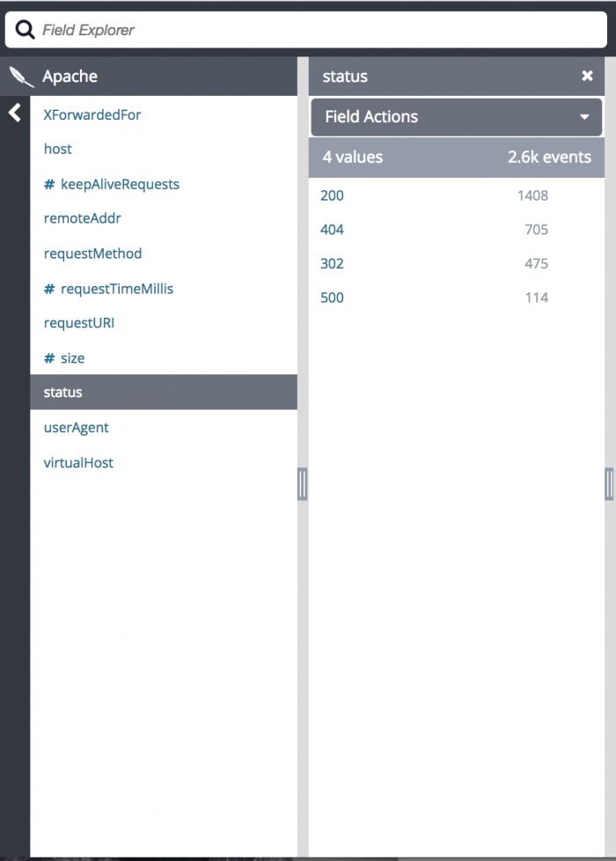Select the XForwardedFor field

point(92,114)
